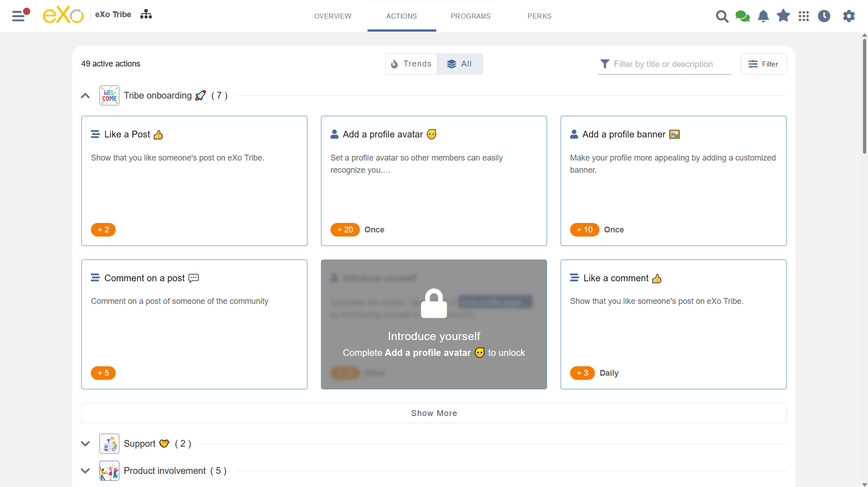The height and width of the screenshot is (487, 868).
Task: Select the All actions view
Action: 460,64
